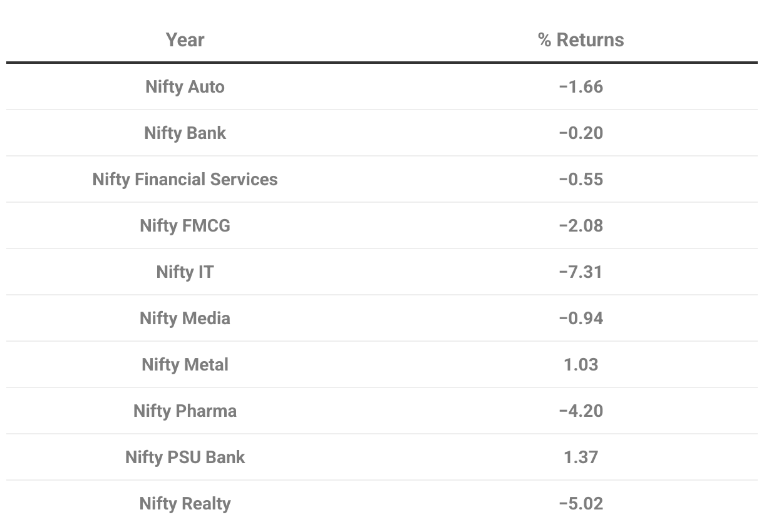Click the −0.55 returns value
764x532 pixels.
point(581,179)
